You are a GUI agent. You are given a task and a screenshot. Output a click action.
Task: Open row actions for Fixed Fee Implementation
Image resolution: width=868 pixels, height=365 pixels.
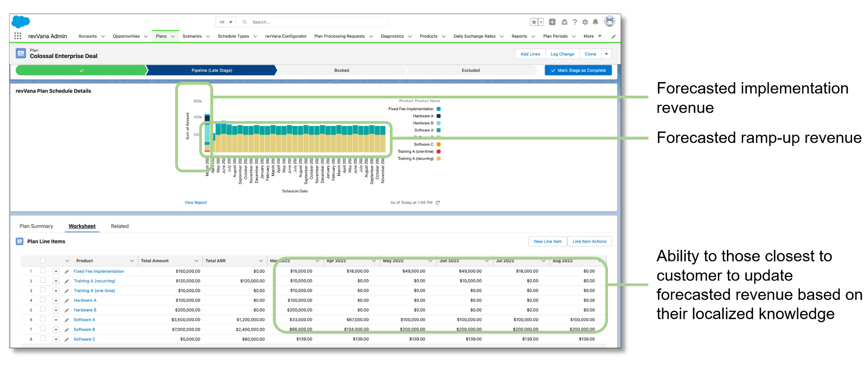pos(56,272)
